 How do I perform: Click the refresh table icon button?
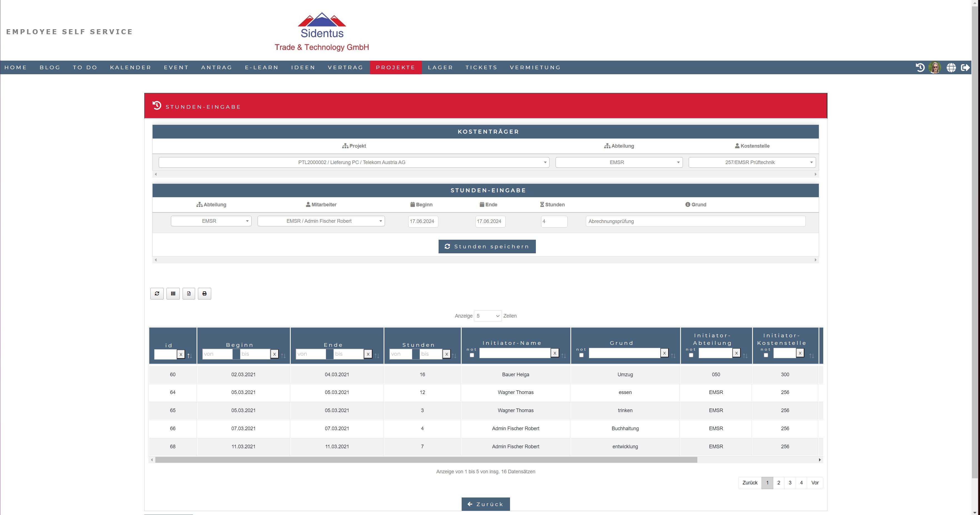pyautogui.click(x=157, y=293)
